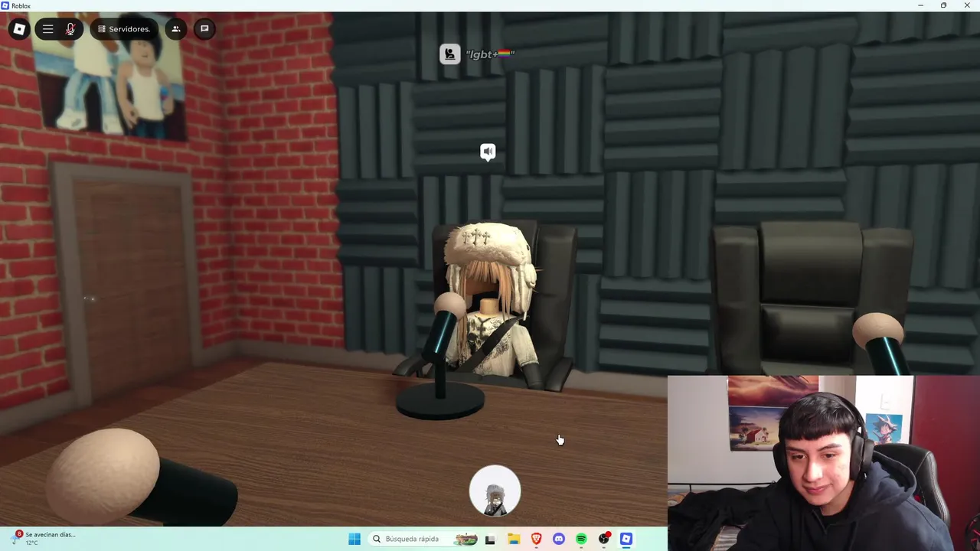Screen dimensions: 980x551
Task: Click the Búsqueda rápida taskbar search box
Action: pyautogui.click(x=424, y=539)
